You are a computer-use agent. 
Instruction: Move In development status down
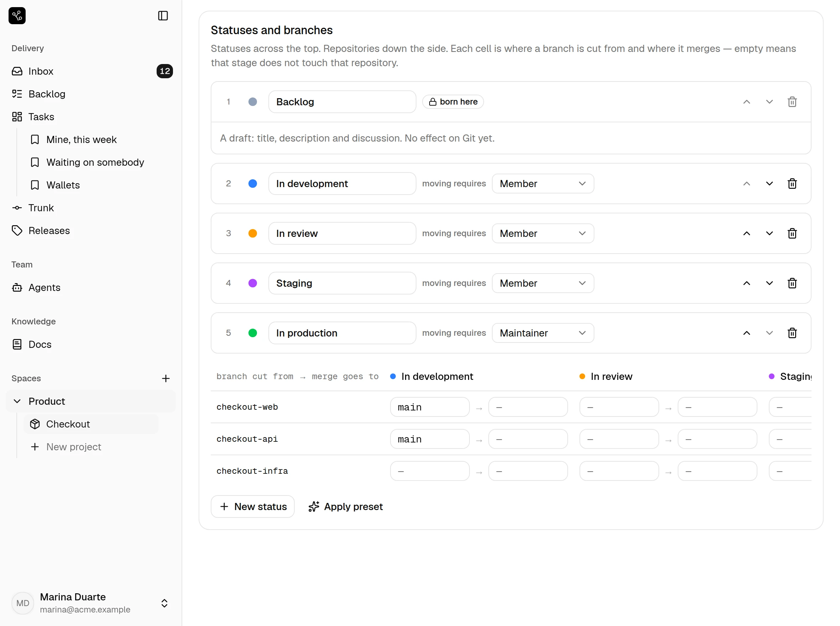click(769, 184)
